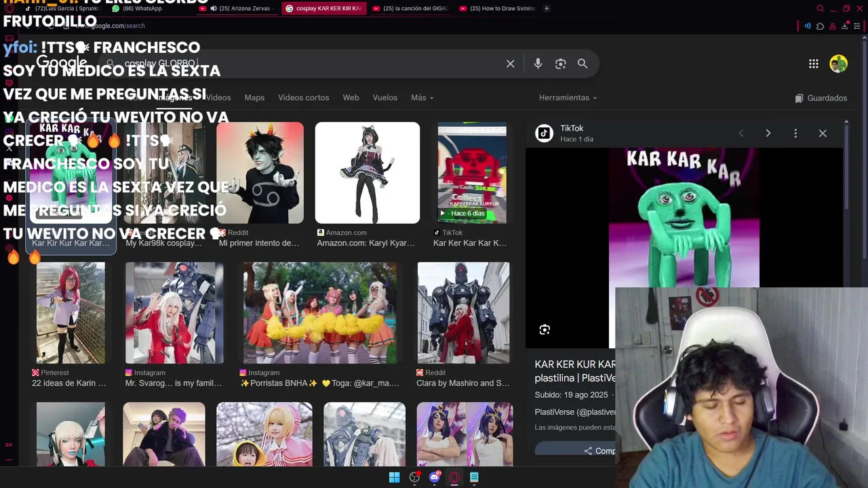Switch to la canción del GIGA browser tab
Viewport: 868px width, 488px height.
coord(410,8)
